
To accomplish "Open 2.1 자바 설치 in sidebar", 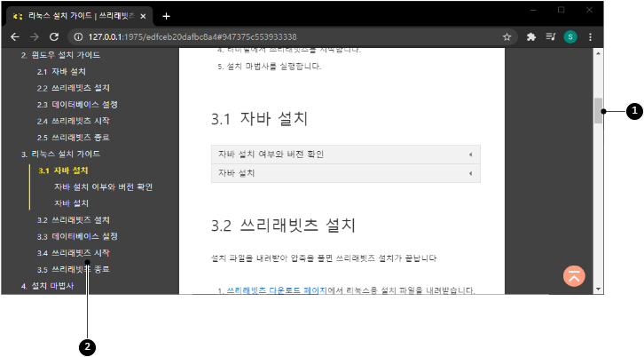I will click(x=61, y=72).
